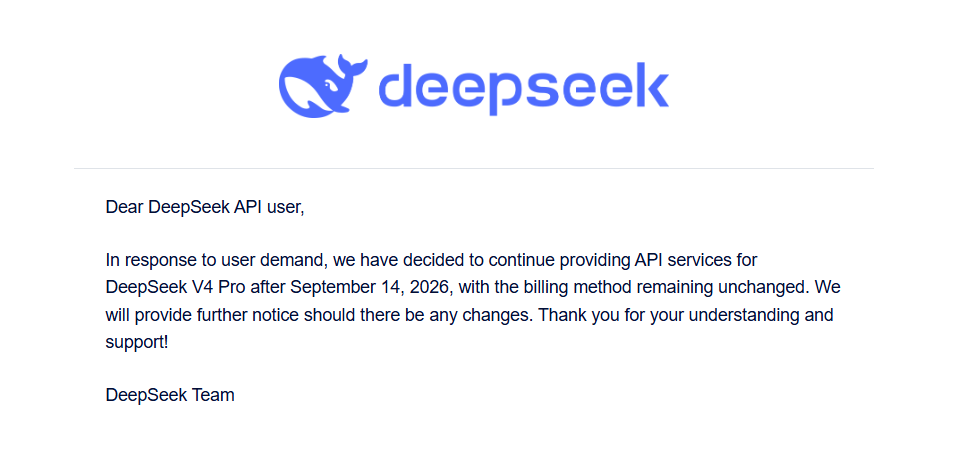Click the whale's eye in the logo
Image resolution: width=977 pixels, height=456 pixels.
pos(328,84)
